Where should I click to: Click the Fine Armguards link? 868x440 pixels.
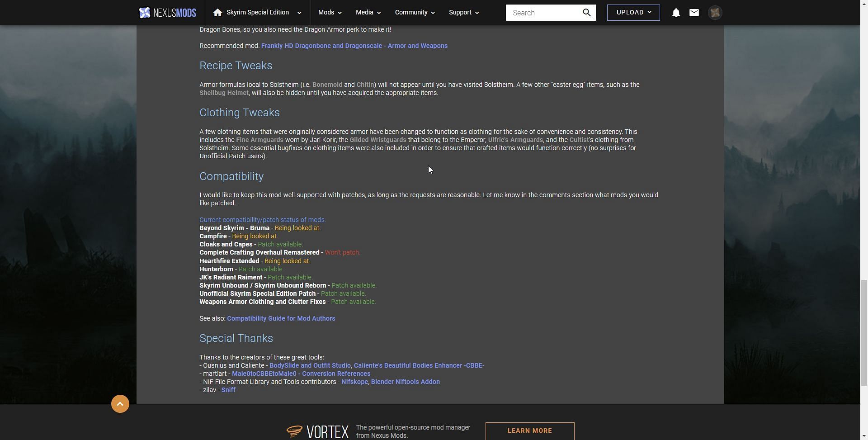259,140
